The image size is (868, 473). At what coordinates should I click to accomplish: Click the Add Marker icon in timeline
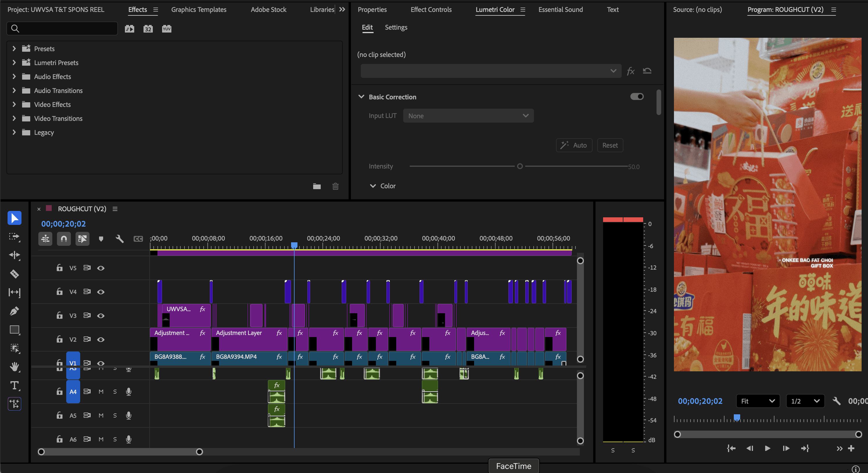pos(101,239)
